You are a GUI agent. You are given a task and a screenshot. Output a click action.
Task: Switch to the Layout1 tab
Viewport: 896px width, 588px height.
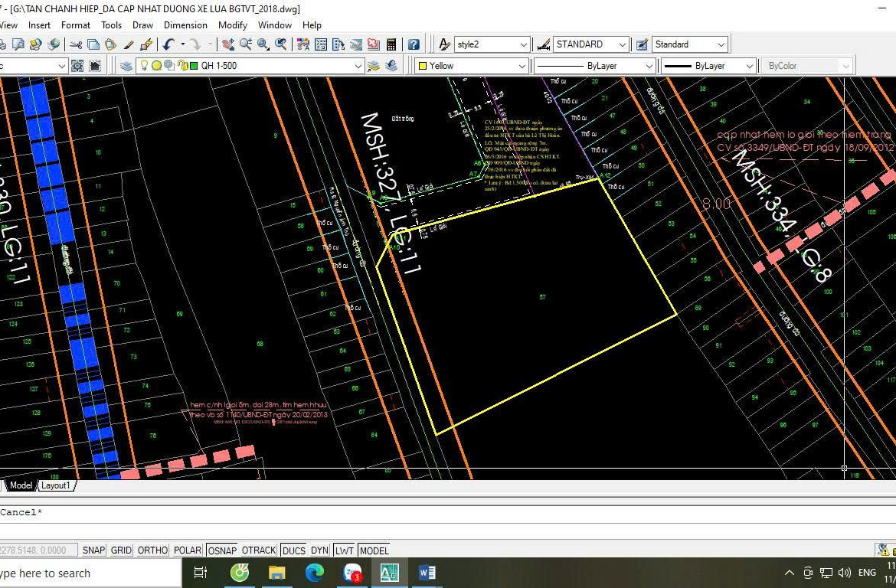click(55, 485)
